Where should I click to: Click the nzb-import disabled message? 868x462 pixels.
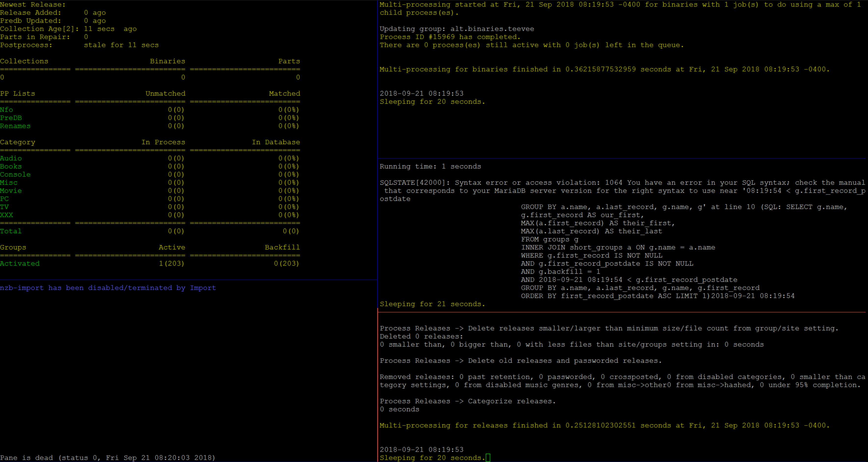tap(108, 288)
